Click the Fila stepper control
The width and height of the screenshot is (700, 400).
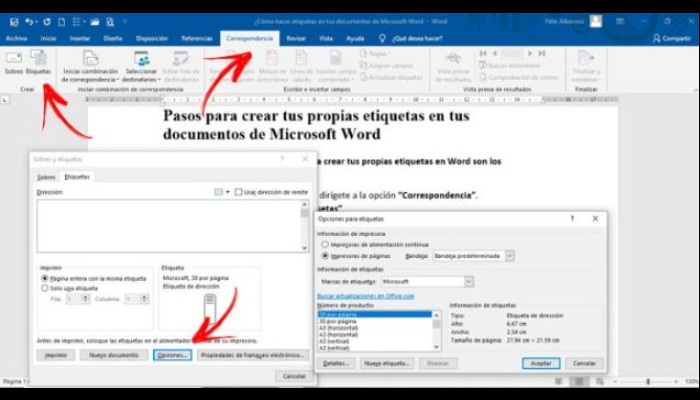point(86,299)
